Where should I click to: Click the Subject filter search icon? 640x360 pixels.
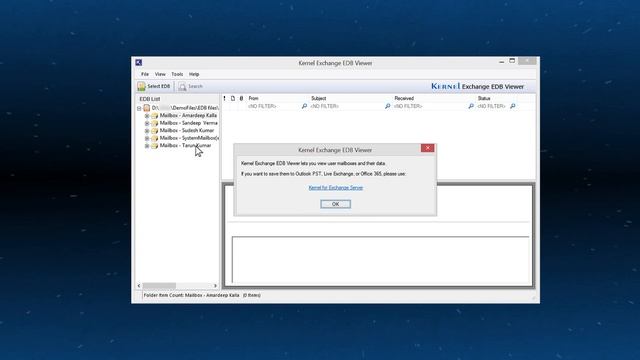(388, 106)
